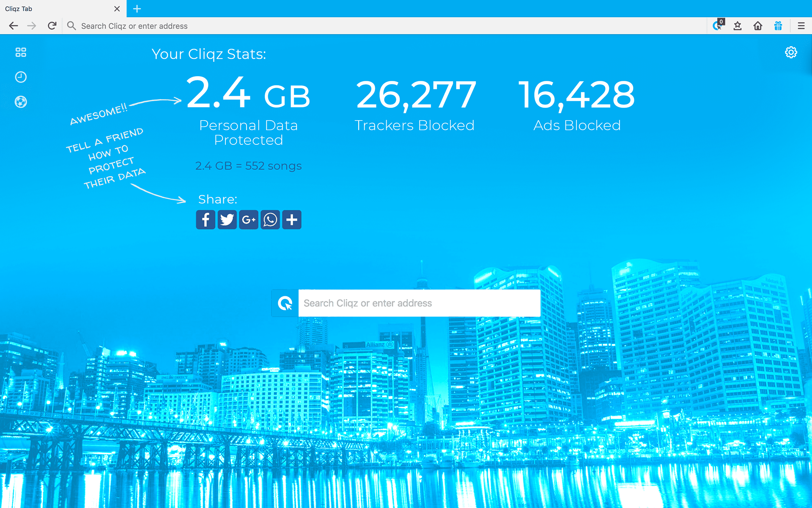The height and width of the screenshot is (508, 812).
Task: Open a new tab with plus button
Action: click(x=137, y=8)
